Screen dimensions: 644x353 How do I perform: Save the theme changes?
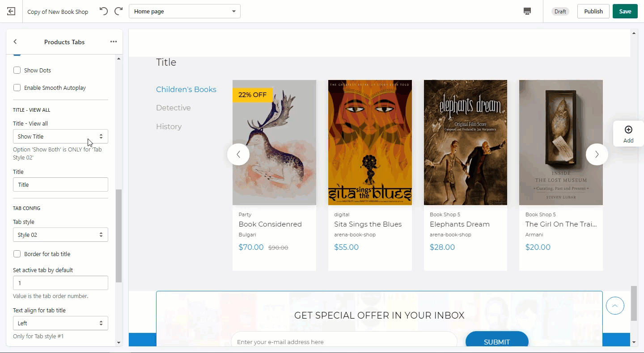coord(625,11)
